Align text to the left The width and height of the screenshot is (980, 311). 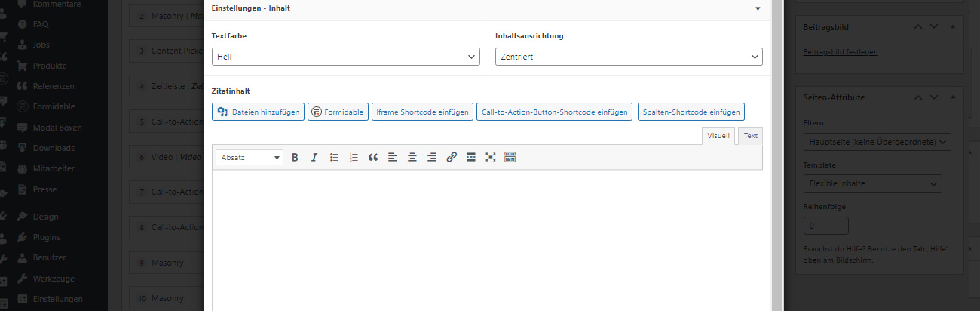pyautogui.click(x=393, y=157)
